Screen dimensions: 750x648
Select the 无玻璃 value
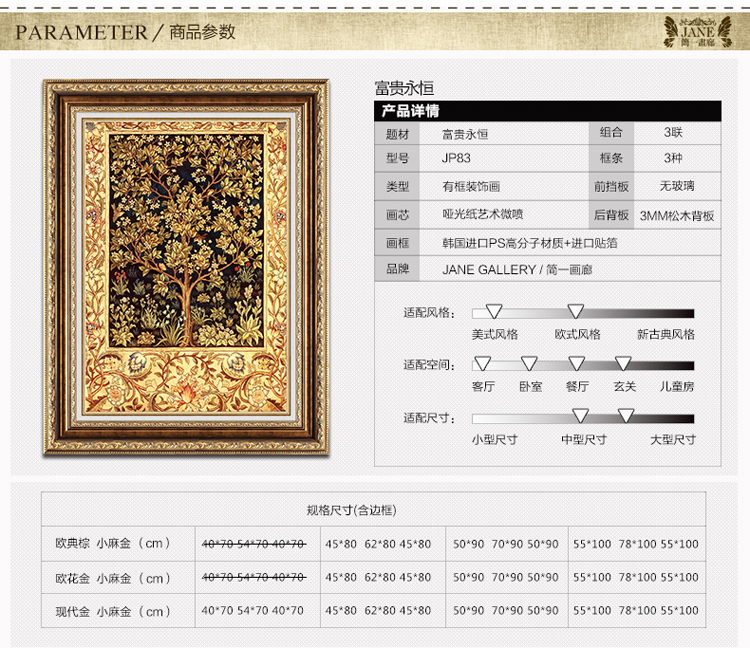click(677, 186)
